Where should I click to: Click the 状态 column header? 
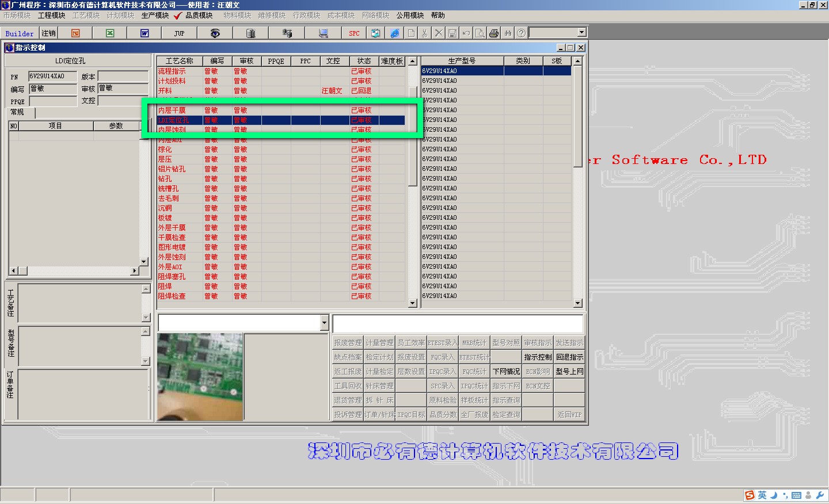pos(364,61)
